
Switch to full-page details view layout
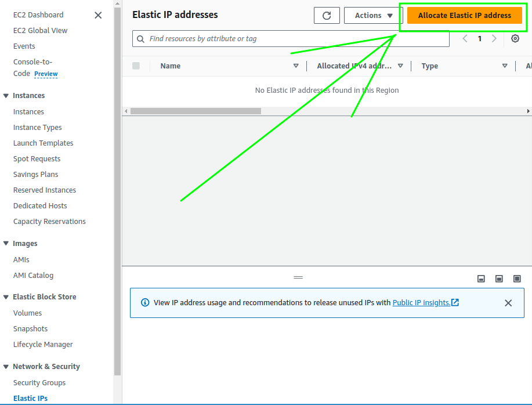click(x=517, y=279)
